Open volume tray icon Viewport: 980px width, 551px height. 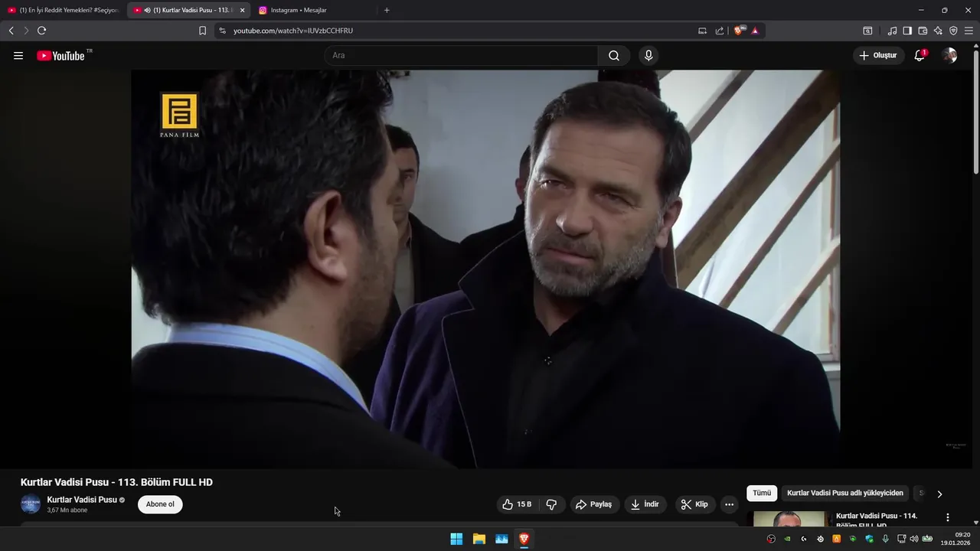[x=913, y=539]
